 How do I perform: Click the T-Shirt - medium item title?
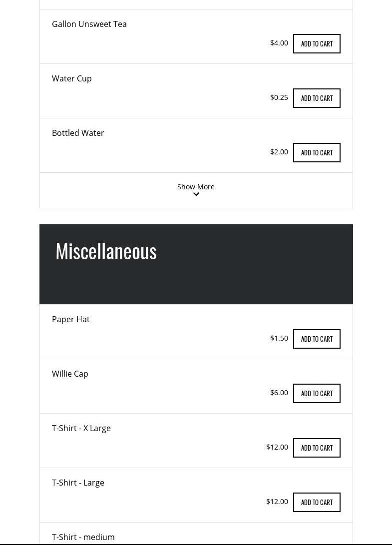[83, 537]
